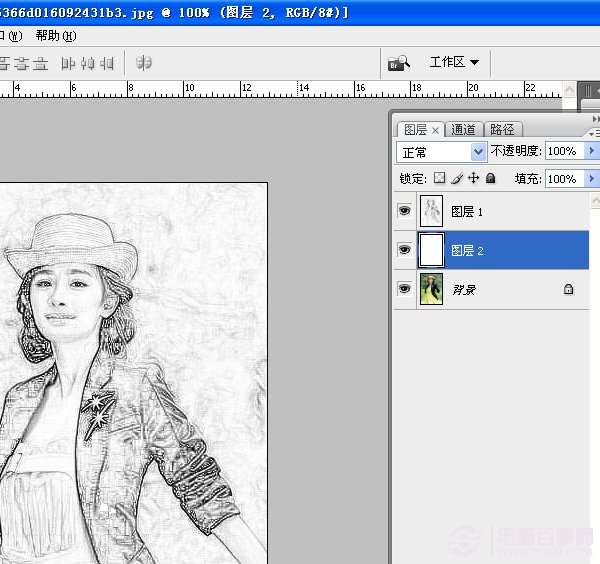Click the lock position move icon
Screen dimensions: 600x564
point(473,179)
